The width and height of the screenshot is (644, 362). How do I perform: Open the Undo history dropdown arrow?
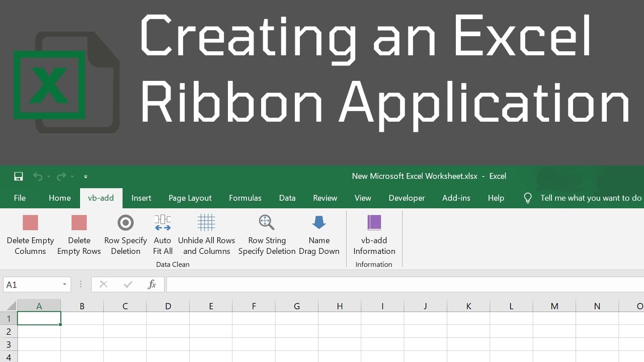tap(49, 176)
